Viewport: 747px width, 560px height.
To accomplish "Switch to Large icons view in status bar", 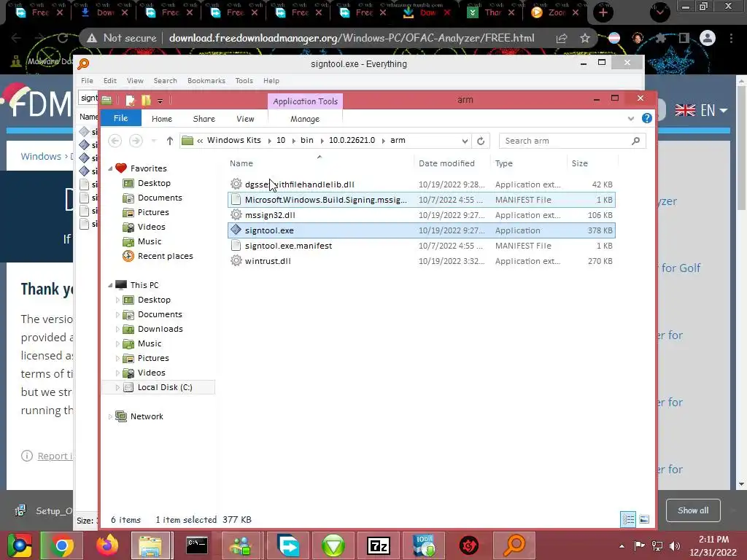I will 644,519.
